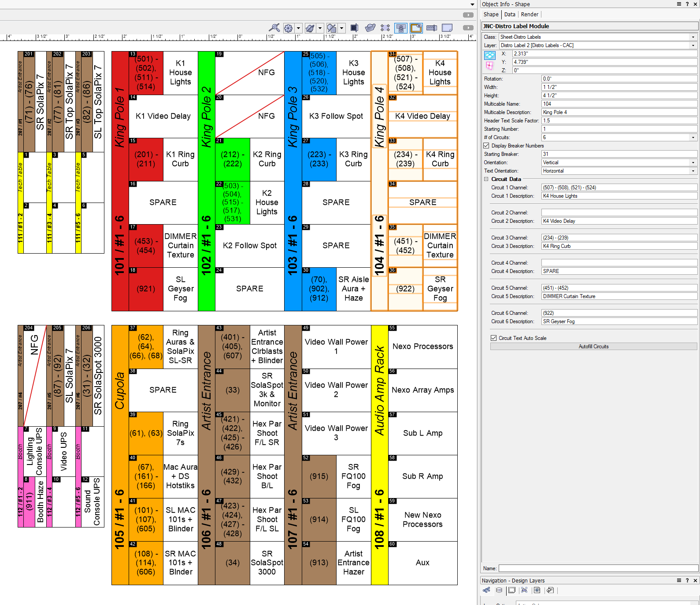
Task: Click the Quick Preferences gear icon
Action: tap(289, 28)
